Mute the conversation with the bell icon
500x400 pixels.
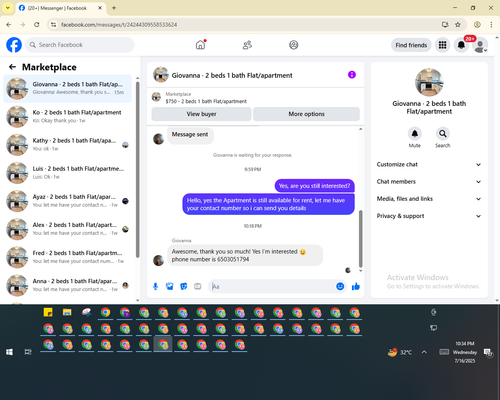(x=415, y=134)
